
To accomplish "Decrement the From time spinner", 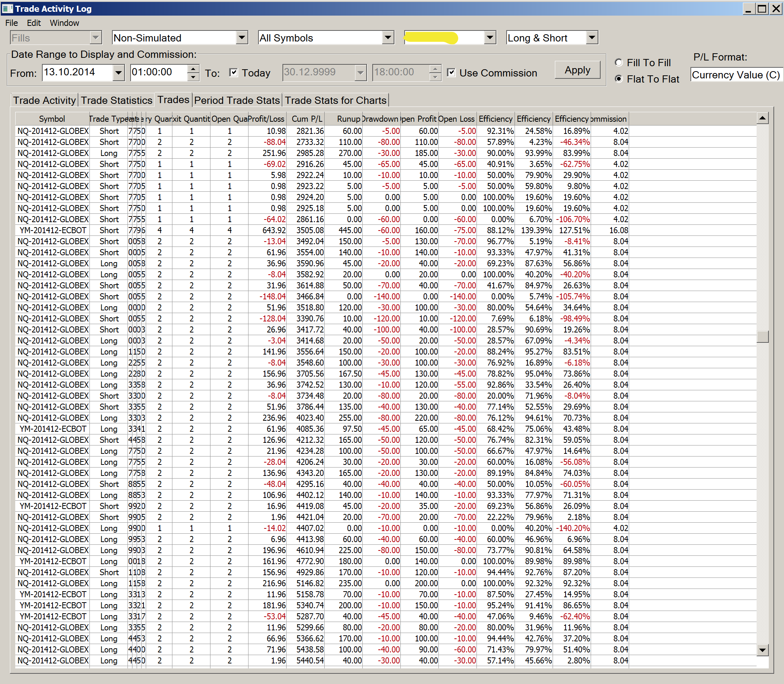I will tap(193, 77).
